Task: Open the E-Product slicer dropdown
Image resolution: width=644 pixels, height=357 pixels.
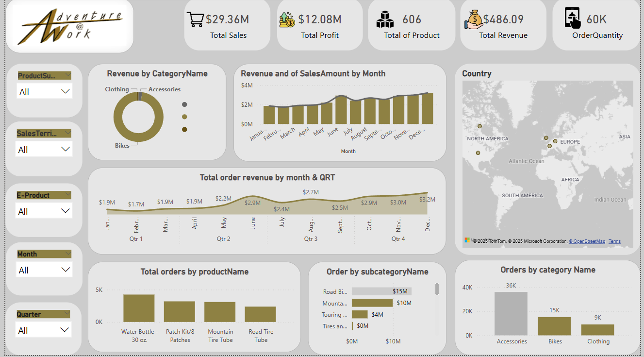Action: click(66, 211)
